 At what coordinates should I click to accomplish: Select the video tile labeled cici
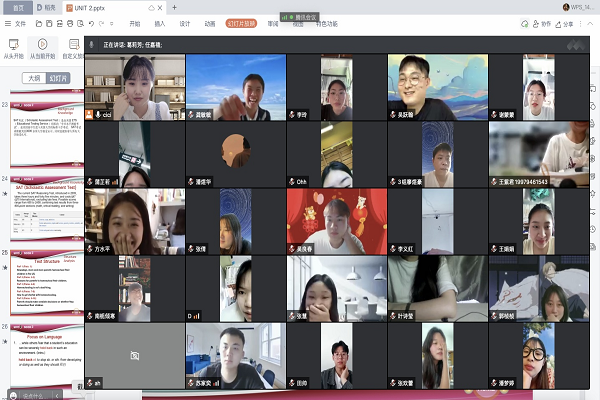[134, 87]
